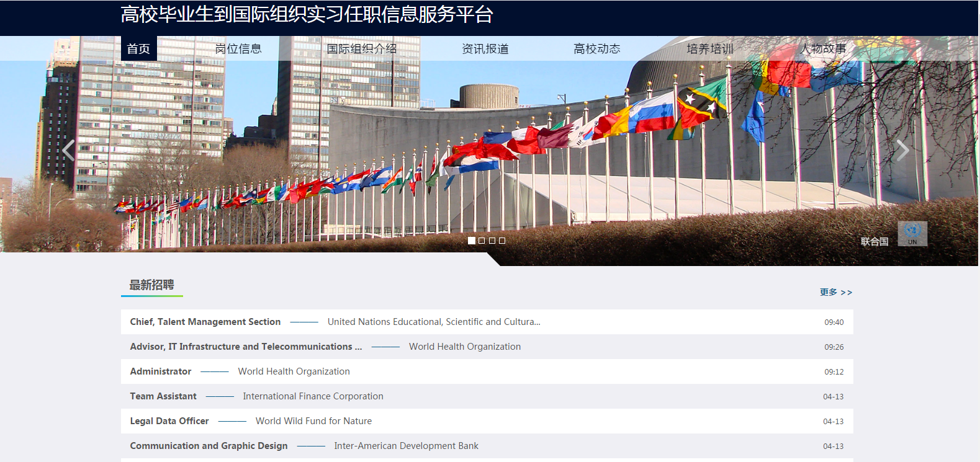Open the Advisor, IT Infrastructure job listing

[246, 347]
